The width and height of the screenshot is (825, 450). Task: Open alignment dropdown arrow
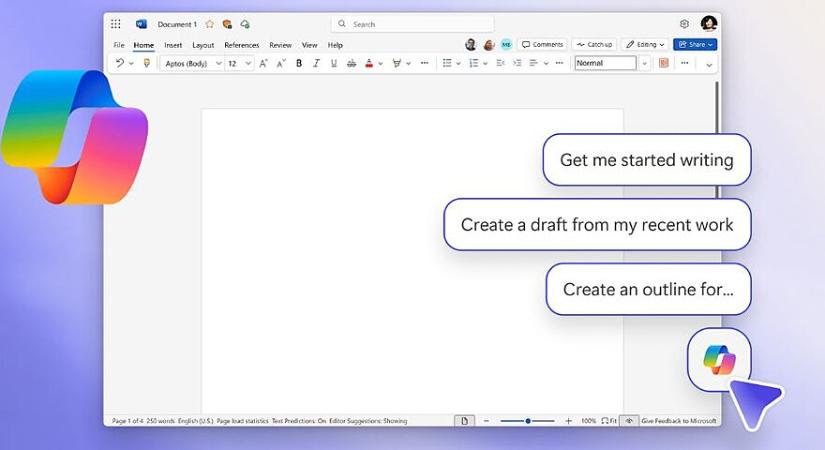[546, 64]
